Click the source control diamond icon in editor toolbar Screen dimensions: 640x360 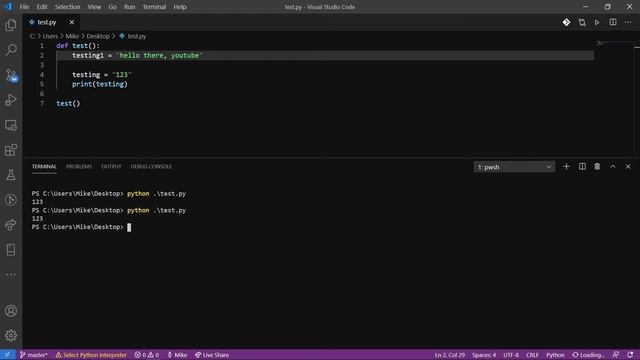coord(566,22)
